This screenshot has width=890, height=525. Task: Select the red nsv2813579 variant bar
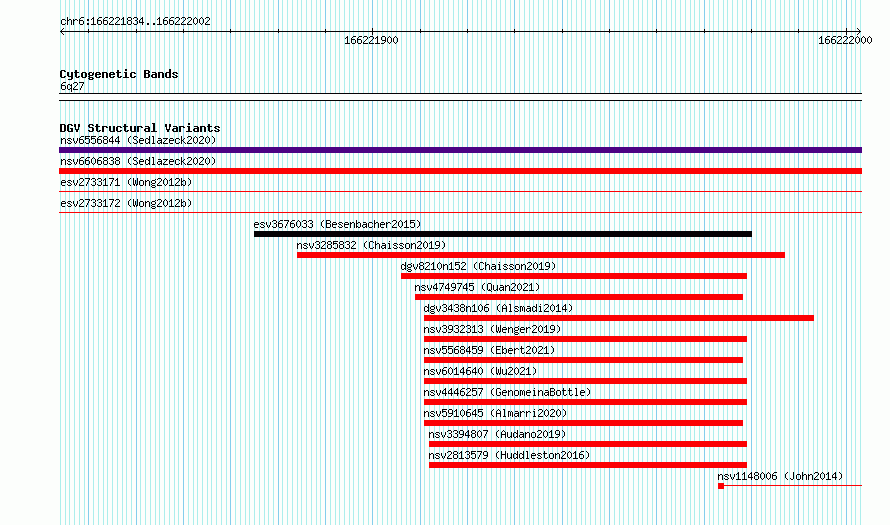tap(588, 465)
